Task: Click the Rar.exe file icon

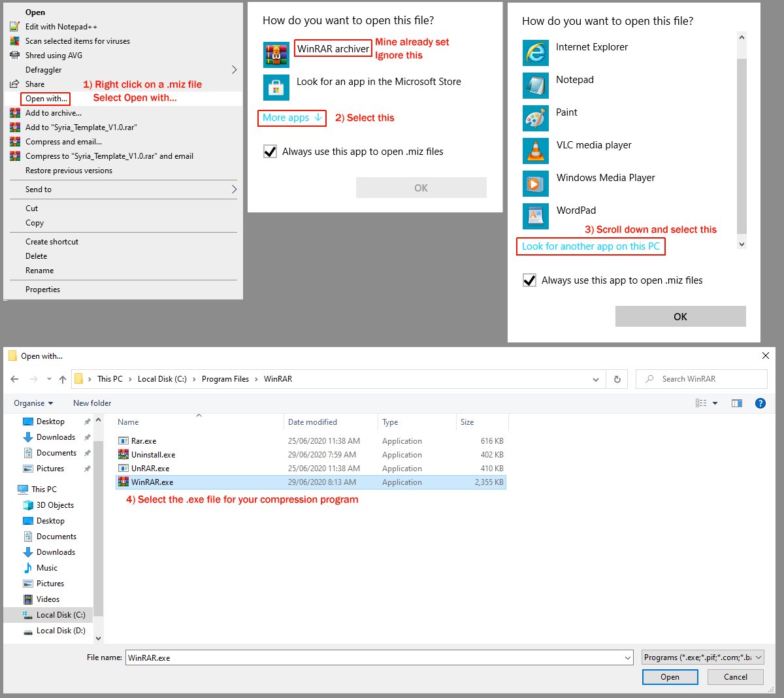Action: 123,441
